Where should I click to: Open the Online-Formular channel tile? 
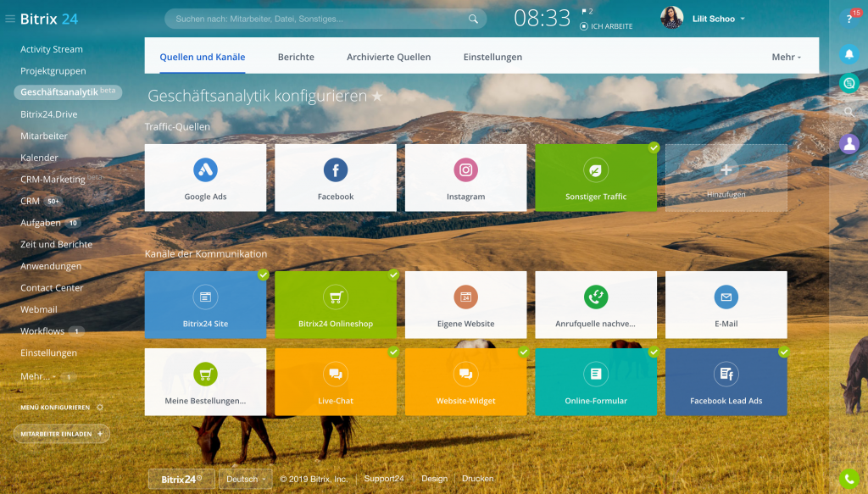pyautogui.click(x=596, y=381)
